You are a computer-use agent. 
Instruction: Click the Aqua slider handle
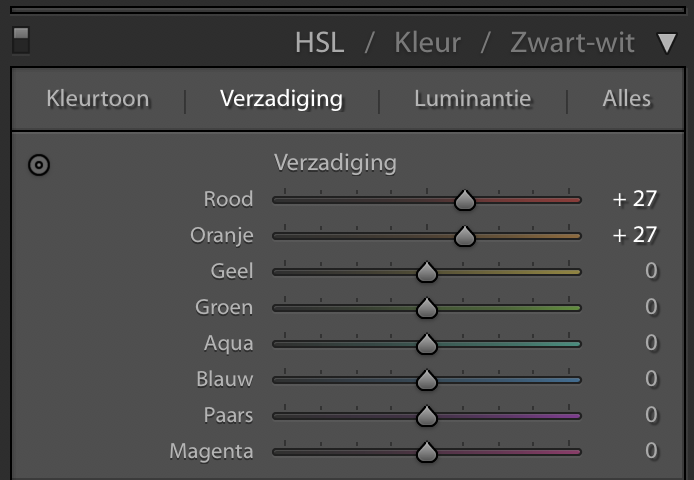click(427, 344)
